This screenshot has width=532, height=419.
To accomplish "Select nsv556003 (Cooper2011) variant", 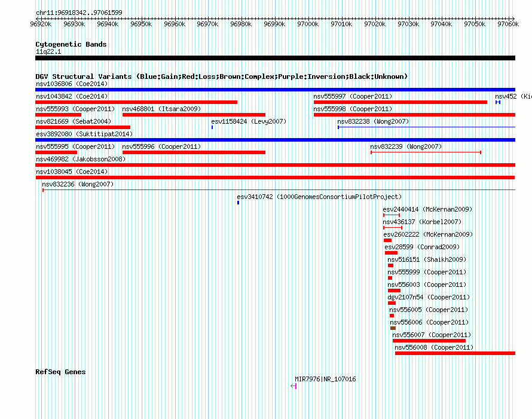I will pyautogui.click(x=427, y=285).
